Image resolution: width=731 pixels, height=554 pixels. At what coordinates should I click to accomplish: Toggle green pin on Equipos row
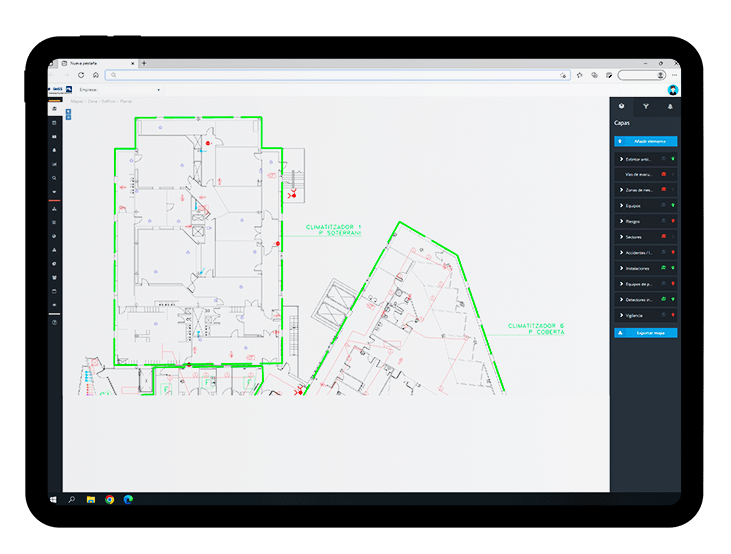tap(673, 205)
